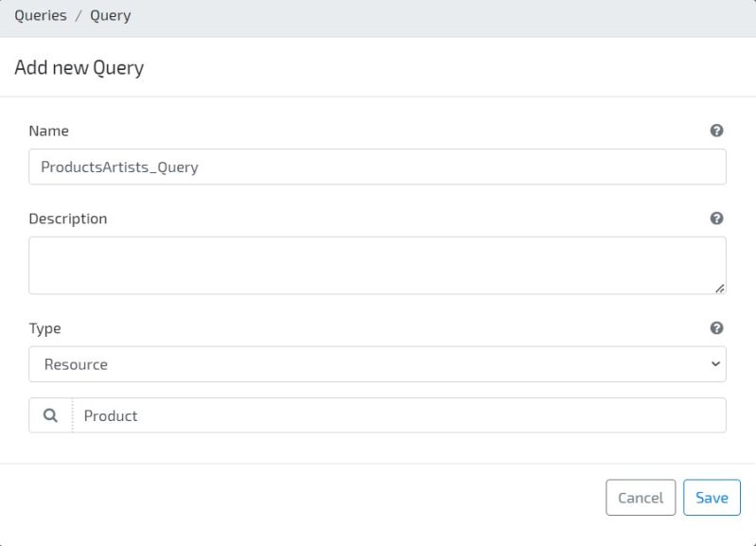Focus the Product resource search field
This screenshot has width=756, height=546.
click(397, 415)
